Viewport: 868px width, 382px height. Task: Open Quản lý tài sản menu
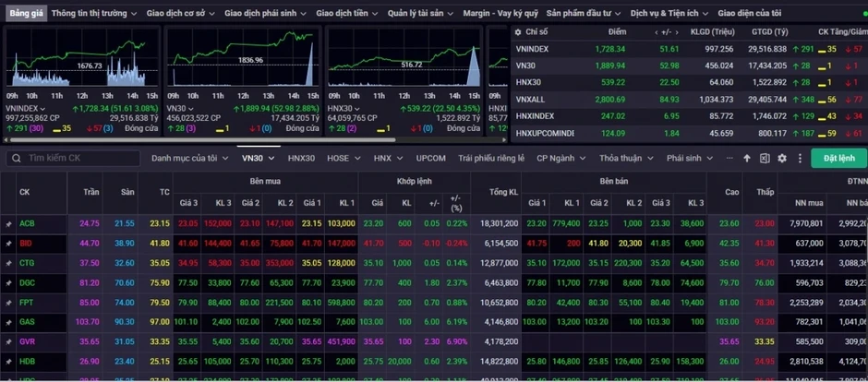(421, 13)
